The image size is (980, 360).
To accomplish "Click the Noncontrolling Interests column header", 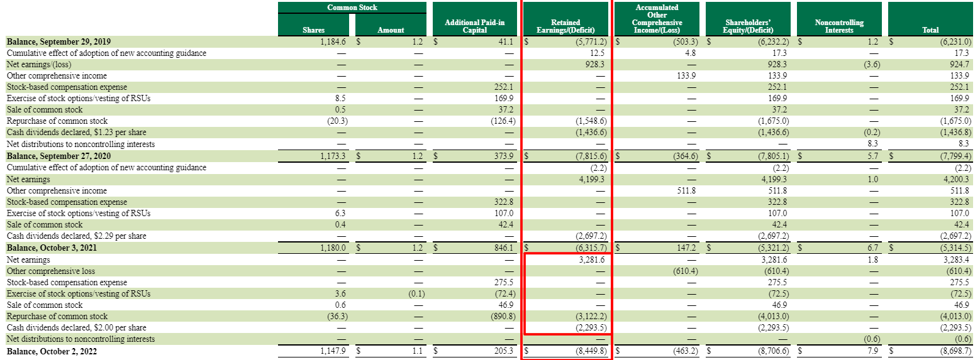I will tap(838, 26).
